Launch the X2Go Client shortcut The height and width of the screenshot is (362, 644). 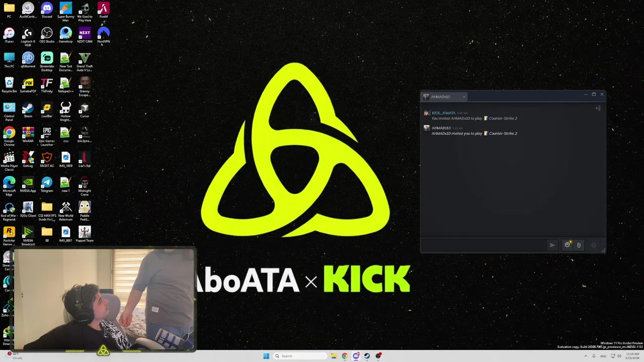(x=28, y=209)
